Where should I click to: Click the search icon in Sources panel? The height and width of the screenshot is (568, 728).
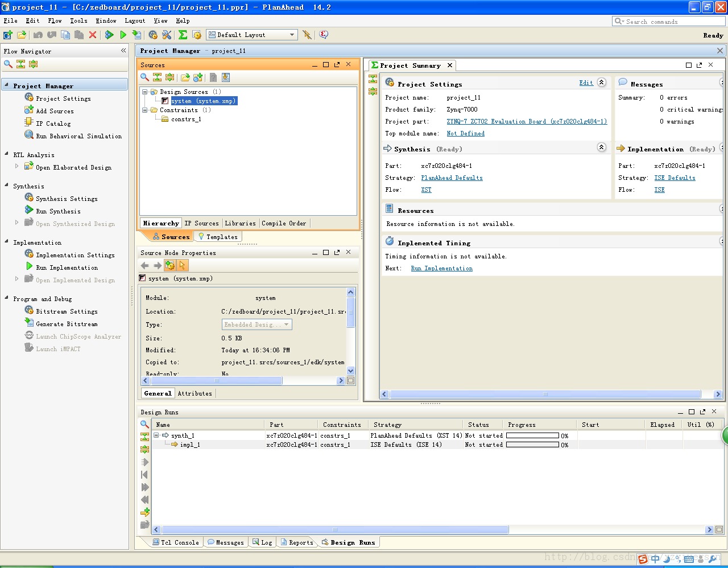coord(145,77)
